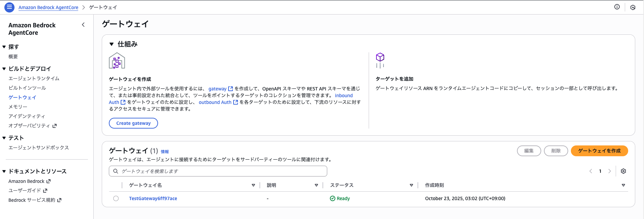Click the orange ゲートウェイを作成 button
This screenshot has height=219, width=644.
[x=600, y=151]
